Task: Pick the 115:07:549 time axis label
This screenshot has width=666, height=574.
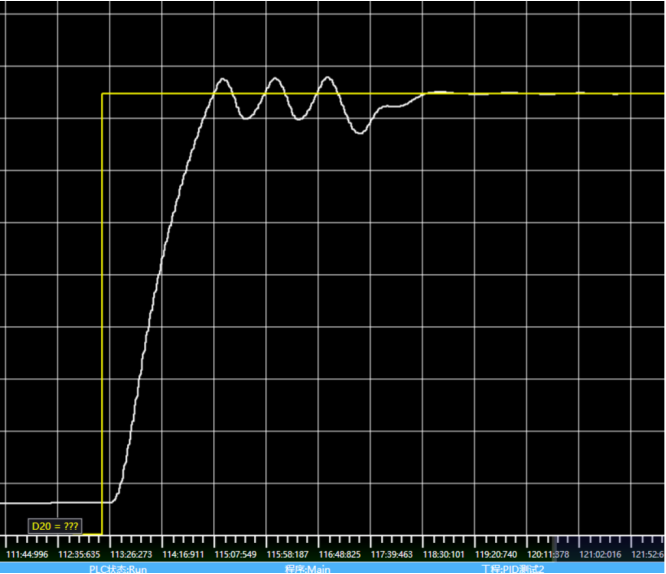Action: point(235,554)
